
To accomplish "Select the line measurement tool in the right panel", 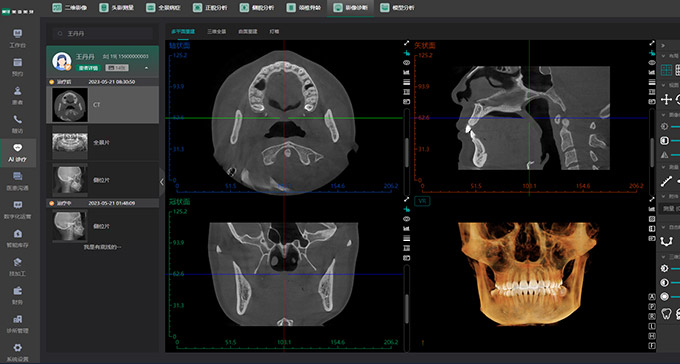I will 666,181.
